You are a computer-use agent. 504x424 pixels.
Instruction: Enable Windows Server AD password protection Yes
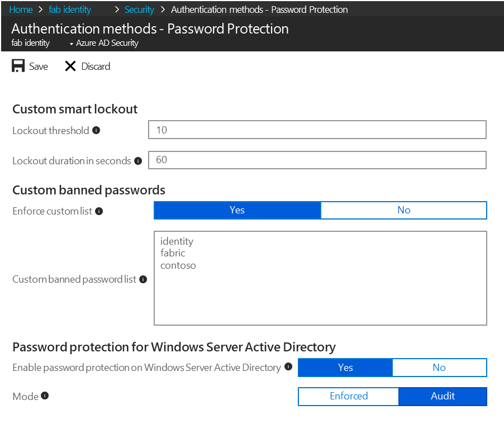(345, 368)
